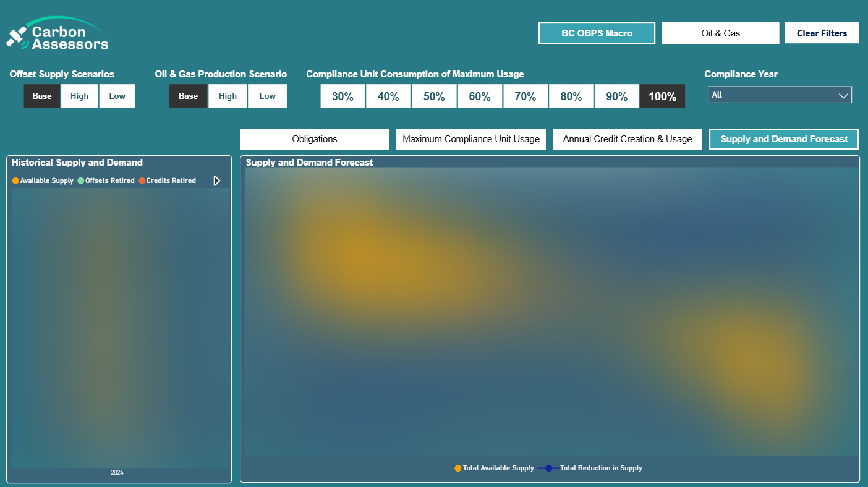Click the 2024 axis label
The height and width of the screenshot is (487, 868).
pos(117,473)
